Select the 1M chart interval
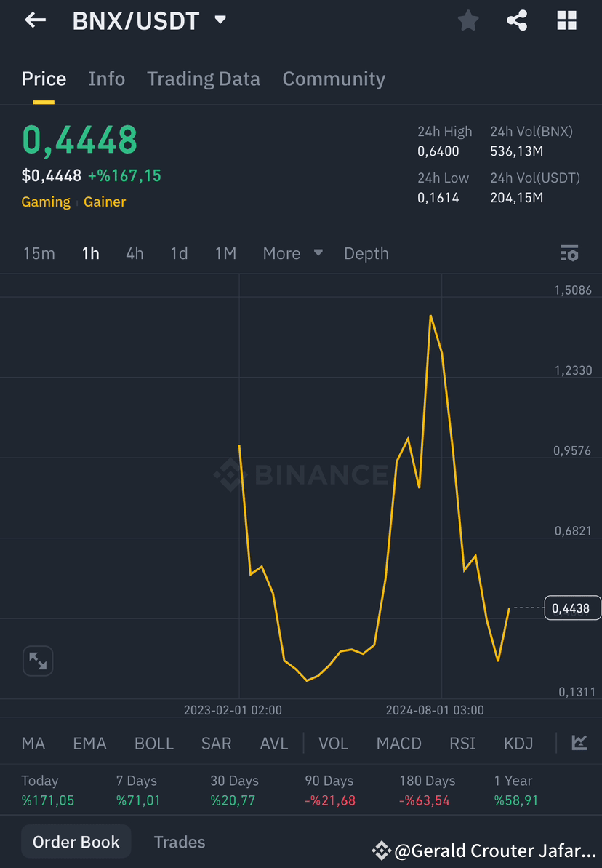Viewport: 602px width, 868px height. [225, 253]
